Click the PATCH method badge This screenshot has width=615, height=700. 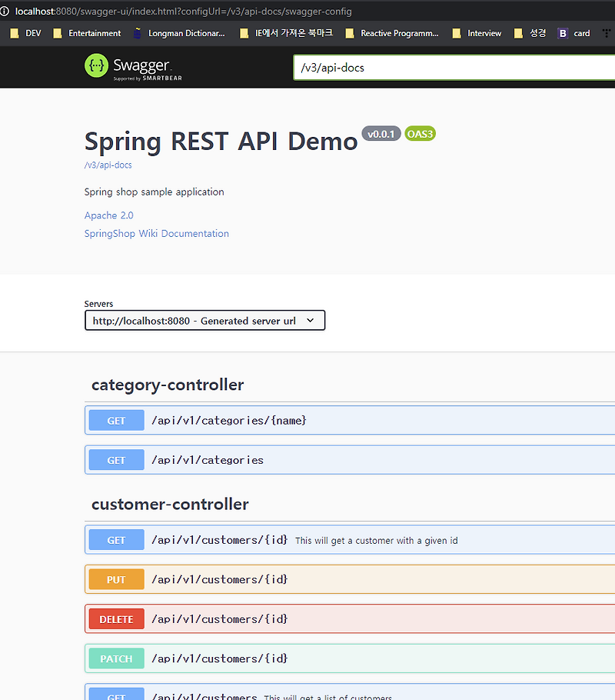(115, 658)
